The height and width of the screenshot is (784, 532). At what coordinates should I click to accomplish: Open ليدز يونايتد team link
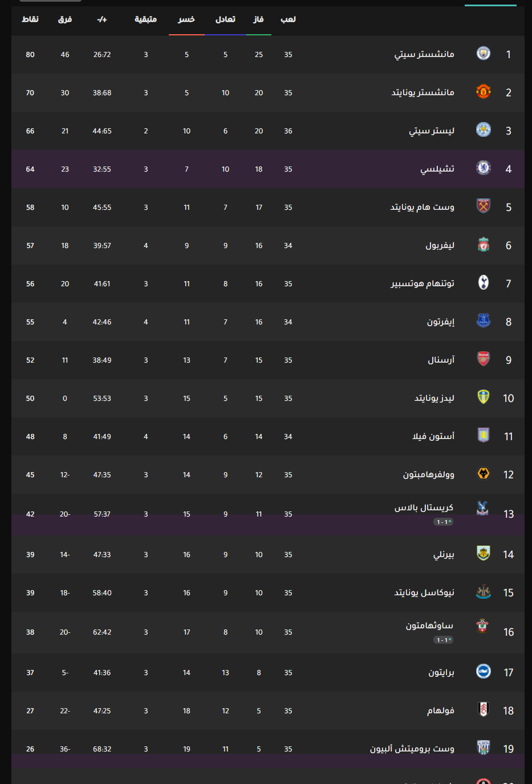pos(434,398)
